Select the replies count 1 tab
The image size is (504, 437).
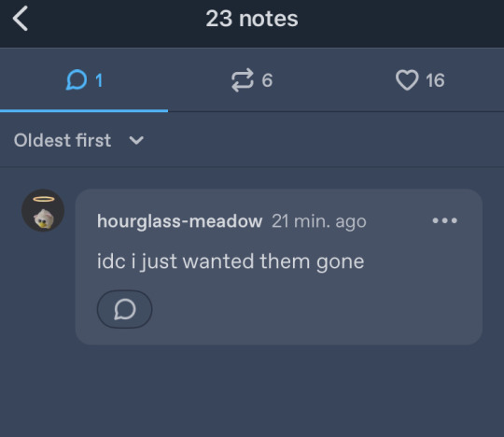point(84,80)
